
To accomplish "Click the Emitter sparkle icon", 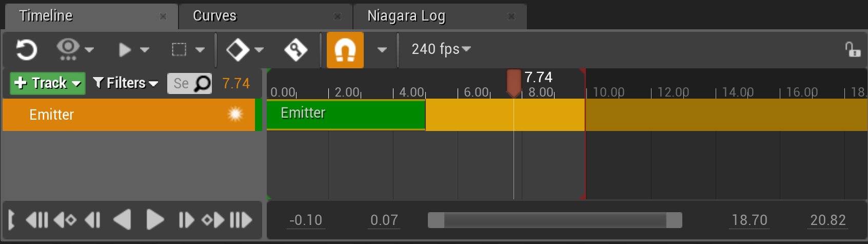I will point(235,114).
